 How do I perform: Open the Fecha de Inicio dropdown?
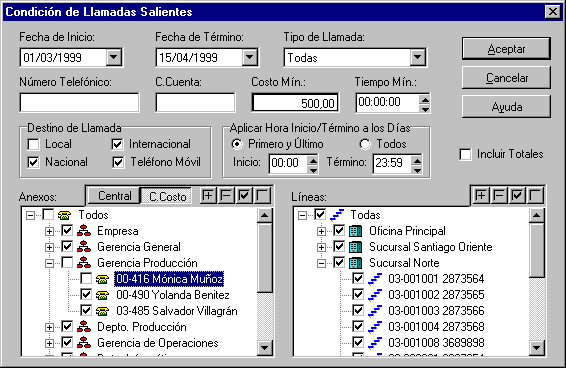114,57
